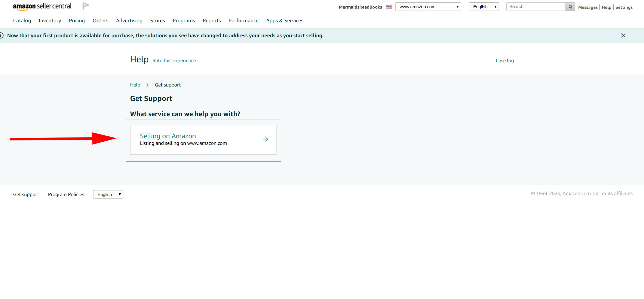Image resolution: width=644 pixels, height=299 pixels.
Task: Open the footer English language dropdown
Action: pyautogui.click(x=108, y=194)
